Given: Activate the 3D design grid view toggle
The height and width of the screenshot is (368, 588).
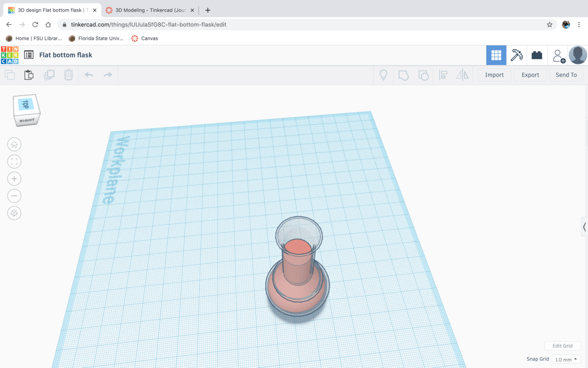Looking at the screenshot, I should [496, 55].
